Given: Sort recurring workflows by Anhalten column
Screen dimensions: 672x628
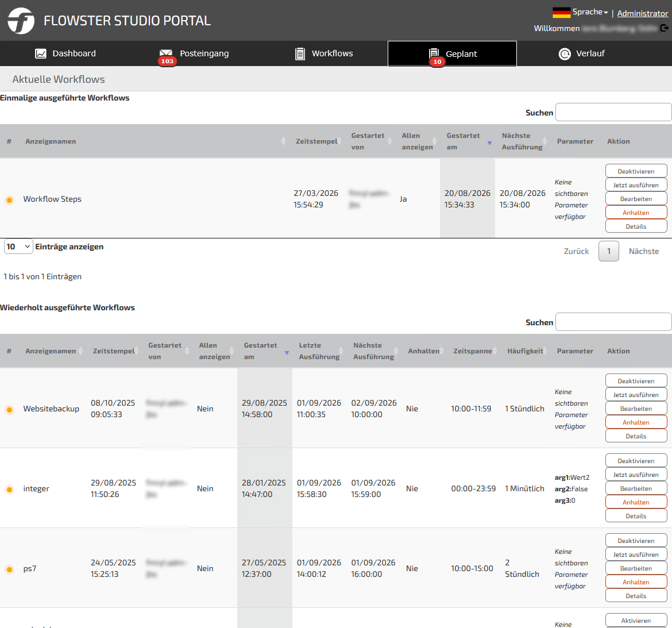Looking at the screenshot, I should 423,350.
